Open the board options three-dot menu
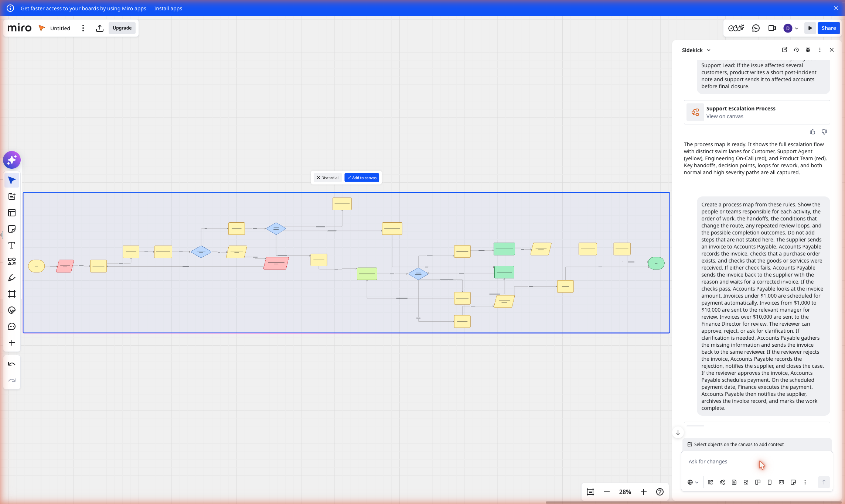Viewport: 845px width, 504px height. [x=83, y=28]
